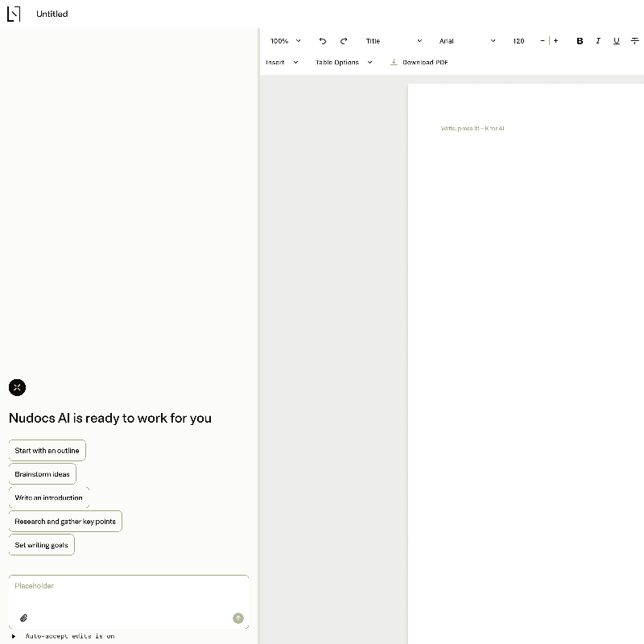
Task: Click the undo arrow icon
Action: tap(323, 41)
